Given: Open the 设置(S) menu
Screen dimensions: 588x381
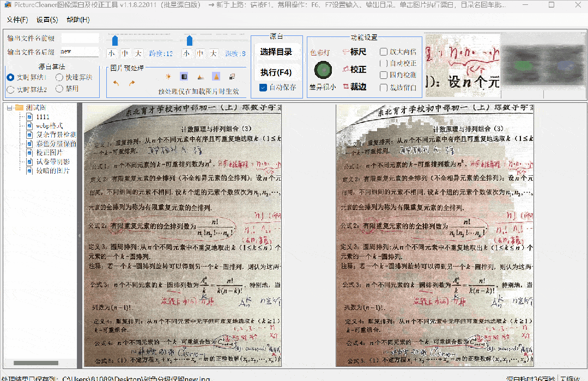Looking at the screenshot, I should (x=47, y=20).
